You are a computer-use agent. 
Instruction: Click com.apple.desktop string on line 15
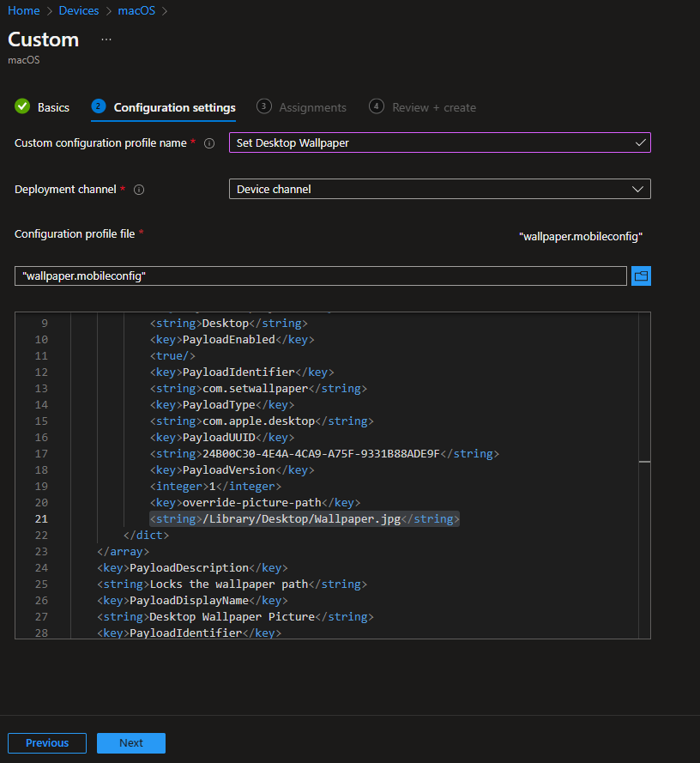tap(262, 421)
